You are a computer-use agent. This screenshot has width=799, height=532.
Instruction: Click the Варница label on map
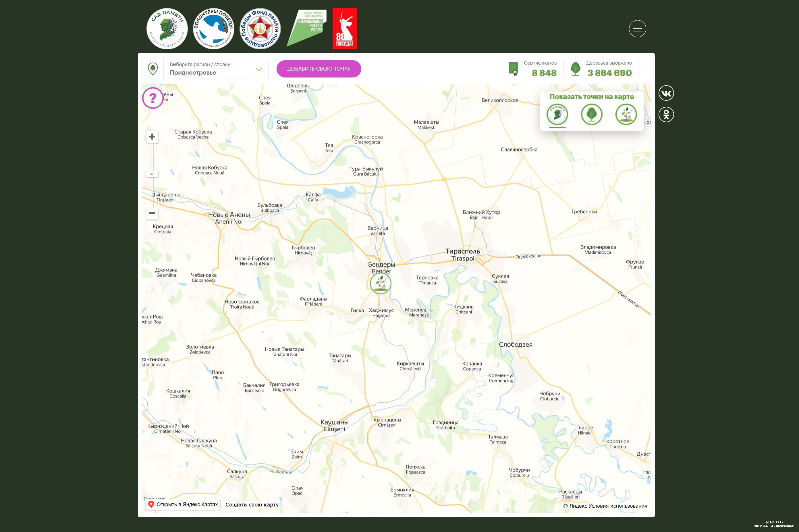(378, 231)
